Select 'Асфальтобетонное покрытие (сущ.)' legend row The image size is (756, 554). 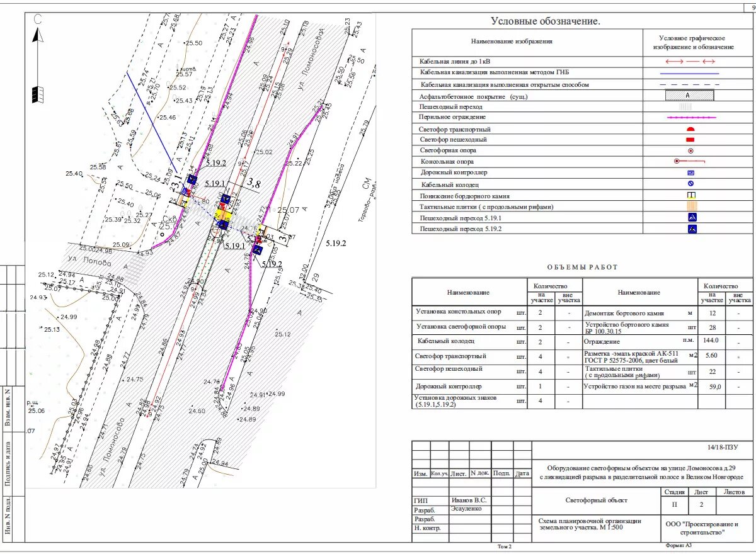coord(581,96)
